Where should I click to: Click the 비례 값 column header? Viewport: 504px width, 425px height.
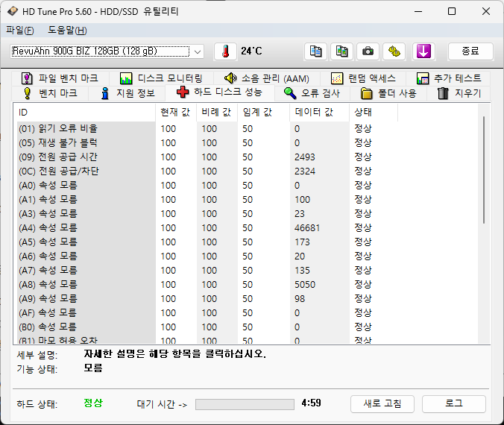pyautogui.click(x=217, y=113)
